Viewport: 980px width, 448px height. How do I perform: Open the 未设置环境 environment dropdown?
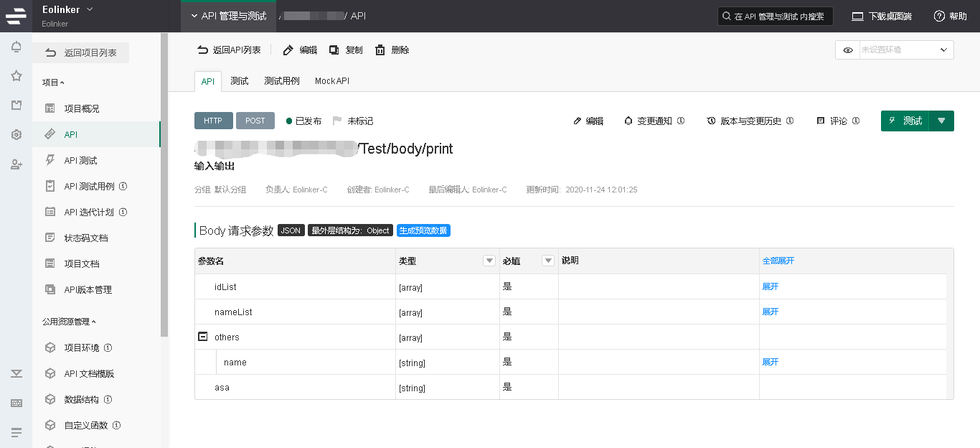pos(907,50)
